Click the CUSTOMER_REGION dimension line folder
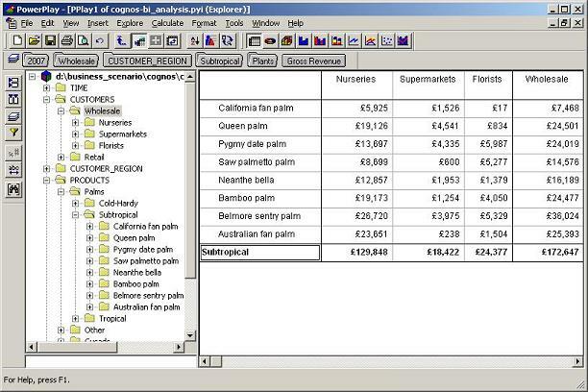The image size is (588, 392). click(147, 61)
